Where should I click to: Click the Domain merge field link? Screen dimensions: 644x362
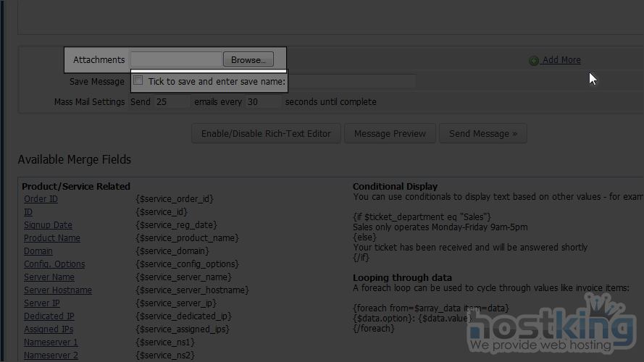(38, 251)
